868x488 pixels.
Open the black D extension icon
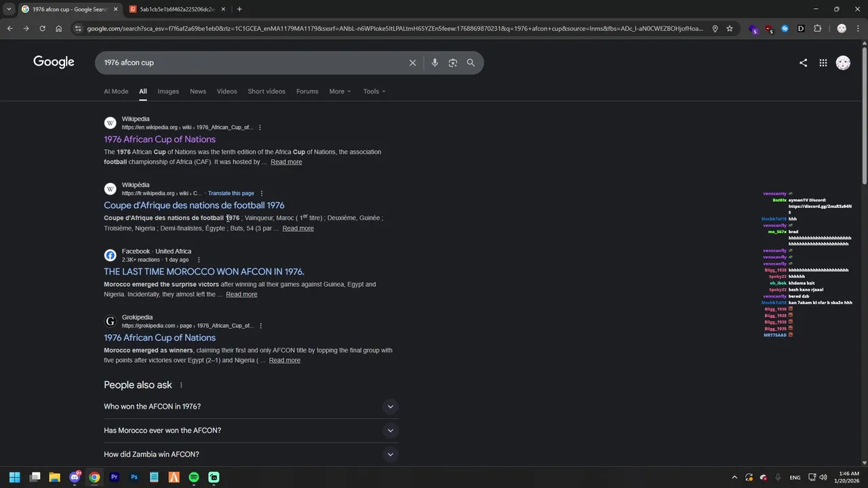coord(801,28)
